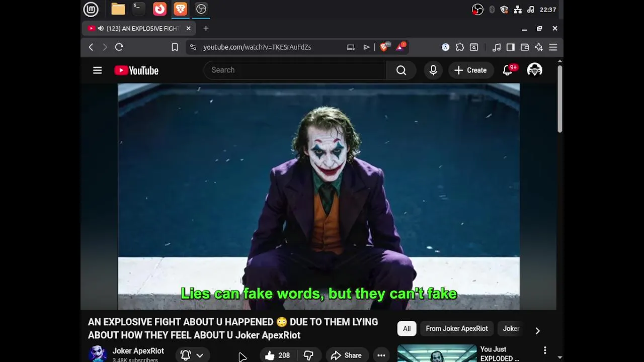Pause the Joker video player
644x362 pixels.
tap(318, 196)
